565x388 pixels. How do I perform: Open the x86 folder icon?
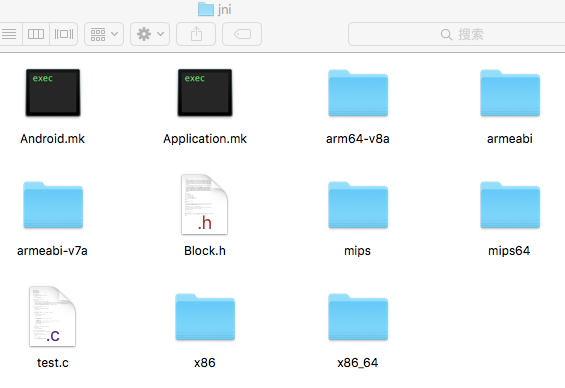click(205, 317)
